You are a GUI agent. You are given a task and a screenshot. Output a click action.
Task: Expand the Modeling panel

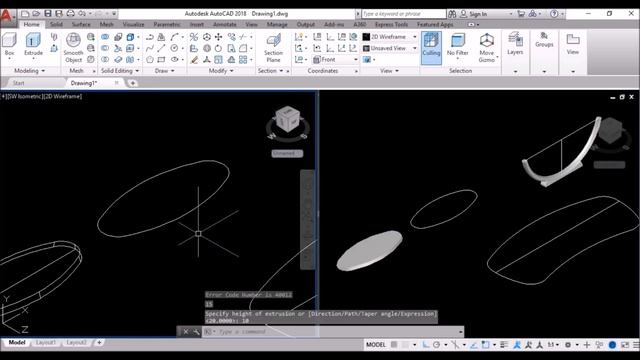tap(29, 71)
